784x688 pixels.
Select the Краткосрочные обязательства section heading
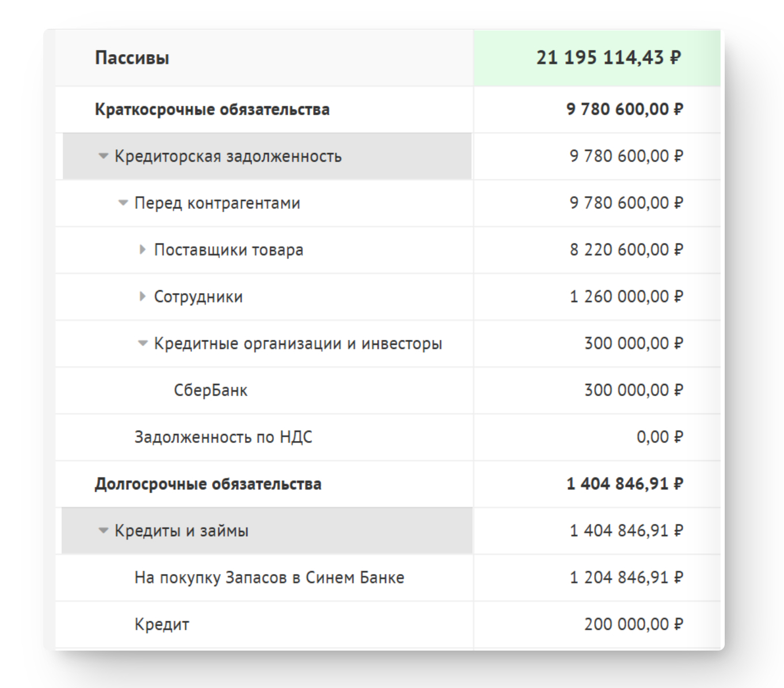pos(212,109)
